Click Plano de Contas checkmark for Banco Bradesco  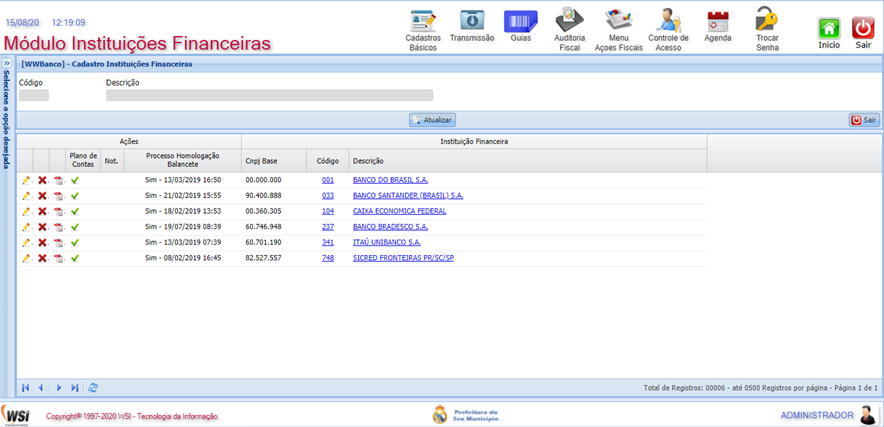tap(75, 227)
